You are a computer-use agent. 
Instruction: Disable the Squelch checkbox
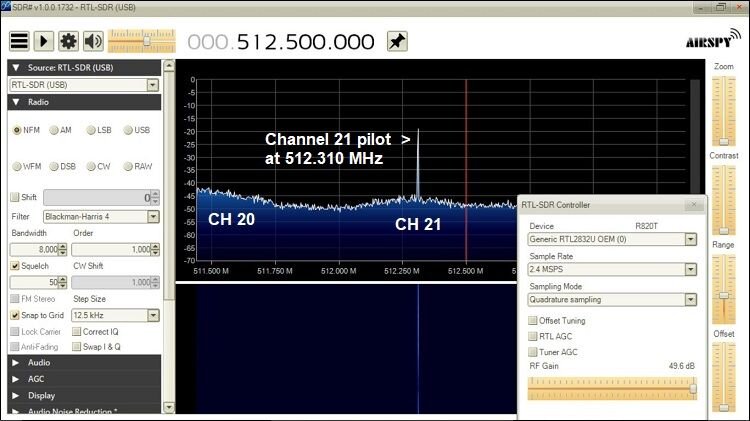[15, 266]
